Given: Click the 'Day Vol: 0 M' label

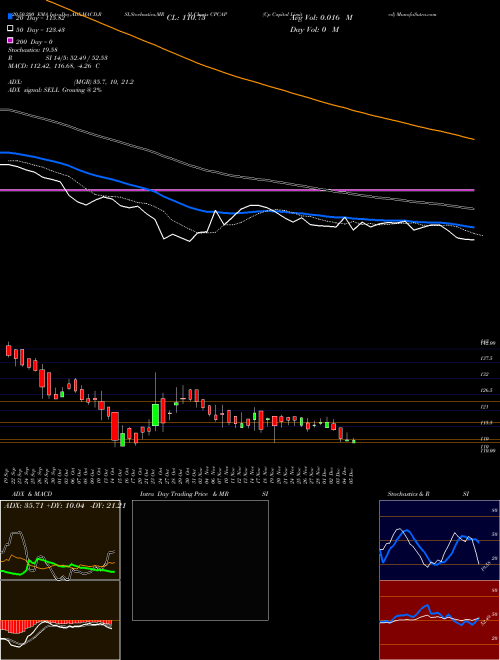Looking at the screenshot, I should pos(314,29).
